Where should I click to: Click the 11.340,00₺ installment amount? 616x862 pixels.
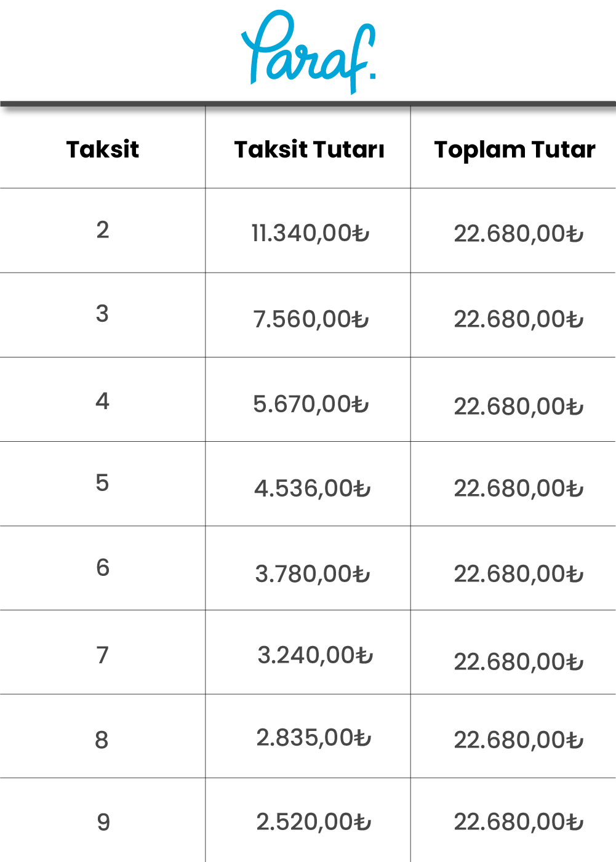tap(310, 233)
